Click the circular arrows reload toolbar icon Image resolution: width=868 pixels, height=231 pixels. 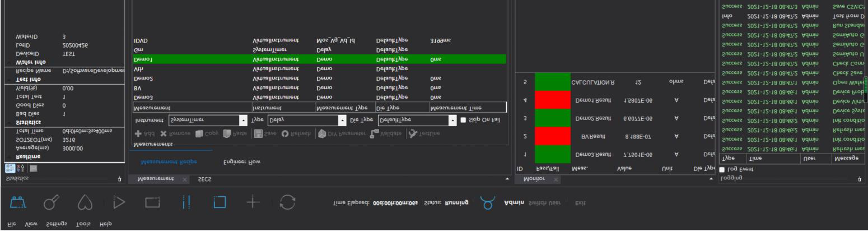(287, 202)
